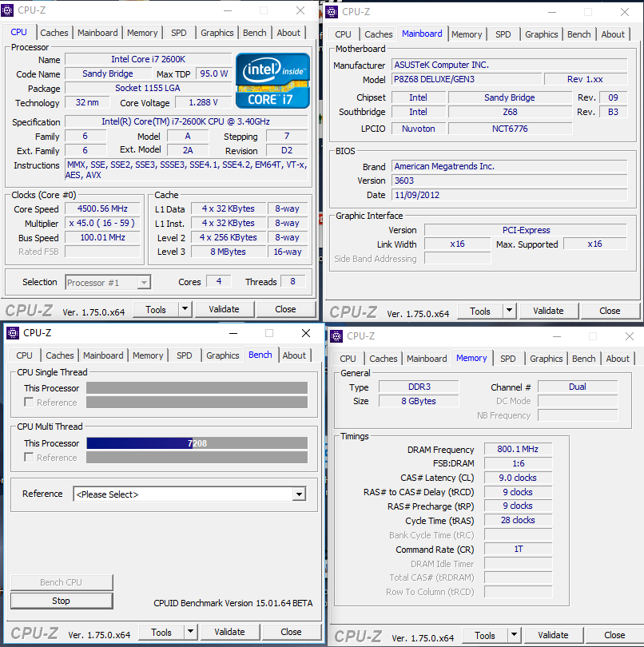Open the Graphics tab in the Mainboard window
644x647 pixels.
pyautogui.click(x=541, y=34)
